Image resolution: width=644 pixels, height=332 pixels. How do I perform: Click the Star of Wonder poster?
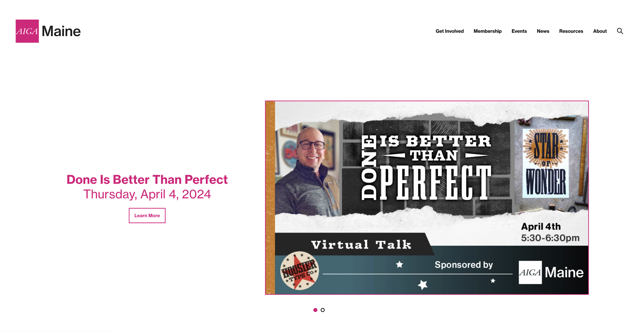pyautogui.click(x=546, y=163)
